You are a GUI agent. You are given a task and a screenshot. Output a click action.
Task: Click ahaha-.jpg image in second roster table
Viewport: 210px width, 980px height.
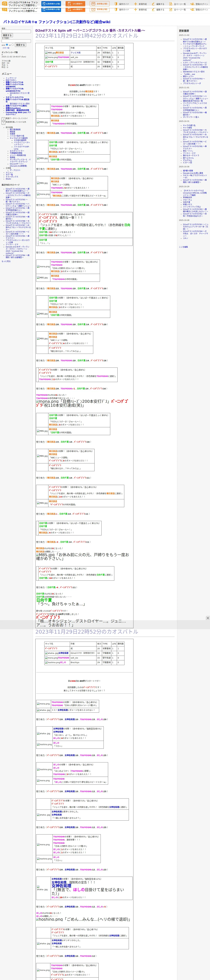tap(52, 653)
